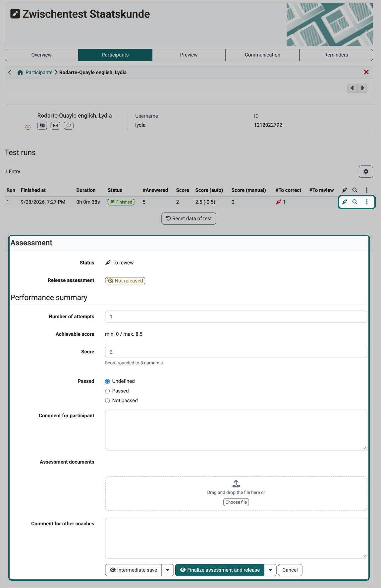
Task: Click the status circle icon beside Lydia
Action: pos(28,127)
